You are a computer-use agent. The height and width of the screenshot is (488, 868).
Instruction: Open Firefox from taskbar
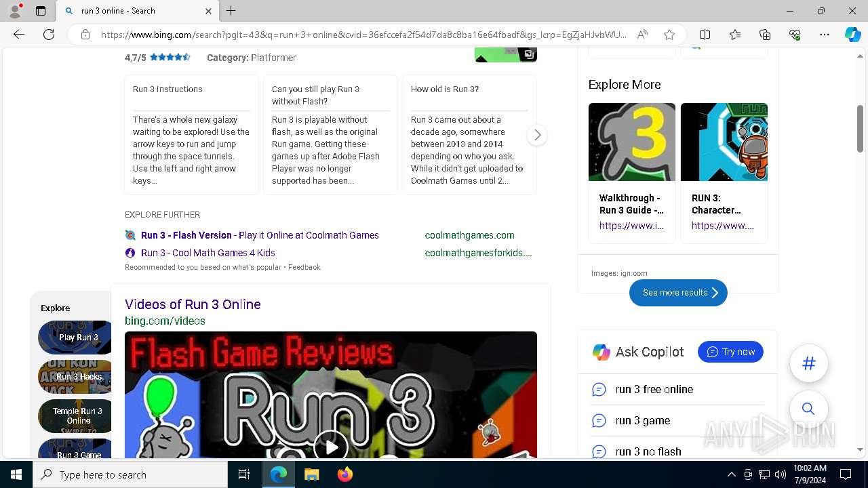[x=344, y=474]
